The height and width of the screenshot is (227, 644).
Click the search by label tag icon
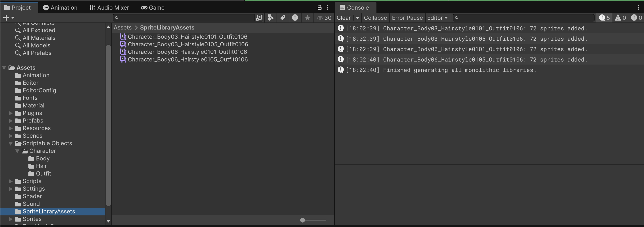point(282,18)
